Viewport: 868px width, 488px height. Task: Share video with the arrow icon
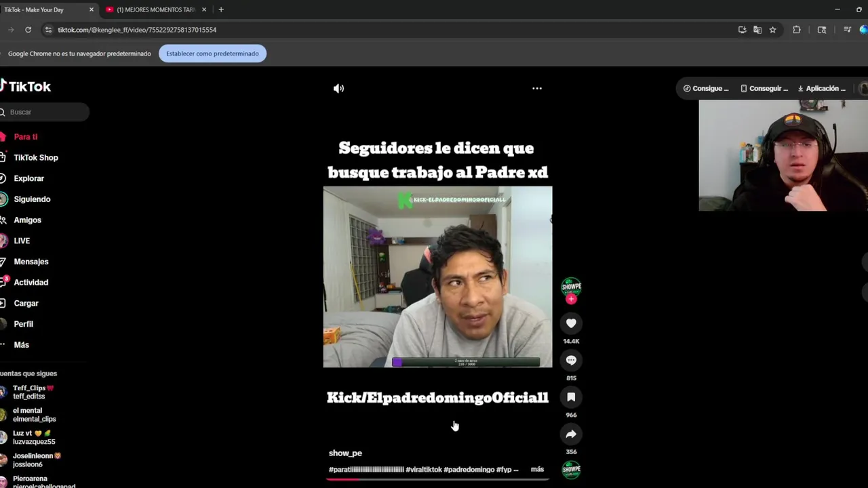(x=571, y=434)
